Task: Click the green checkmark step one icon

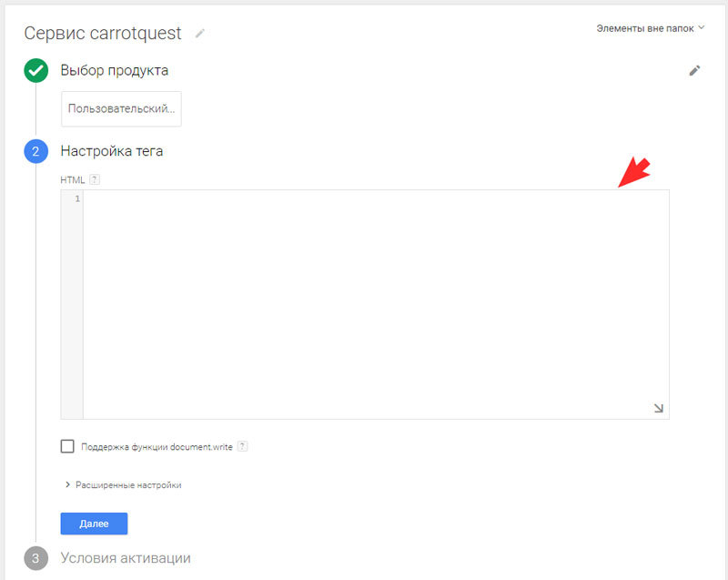Action: pos(35,71)
